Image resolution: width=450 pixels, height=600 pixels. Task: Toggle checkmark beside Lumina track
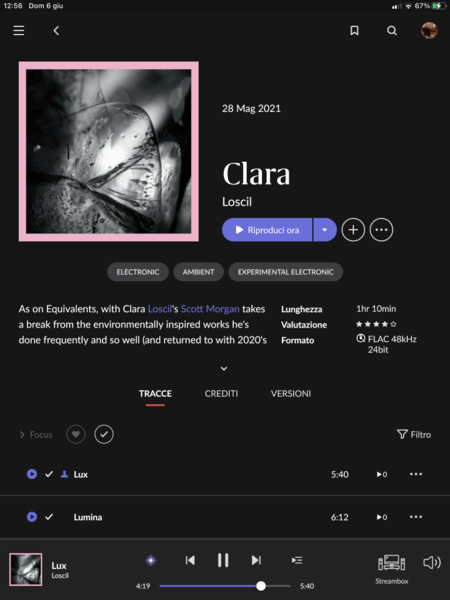pyautogui.click(x=49, y=517)
